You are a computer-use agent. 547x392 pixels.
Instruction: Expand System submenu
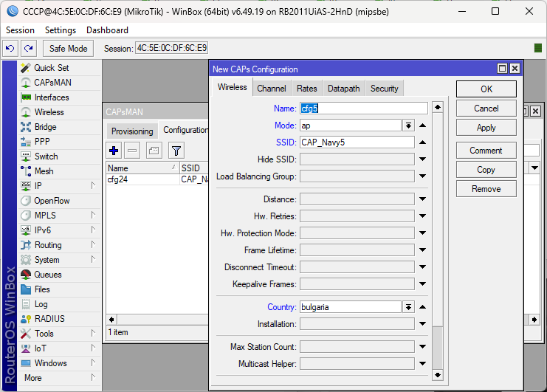pyautogui.click(x=93, y=259)
